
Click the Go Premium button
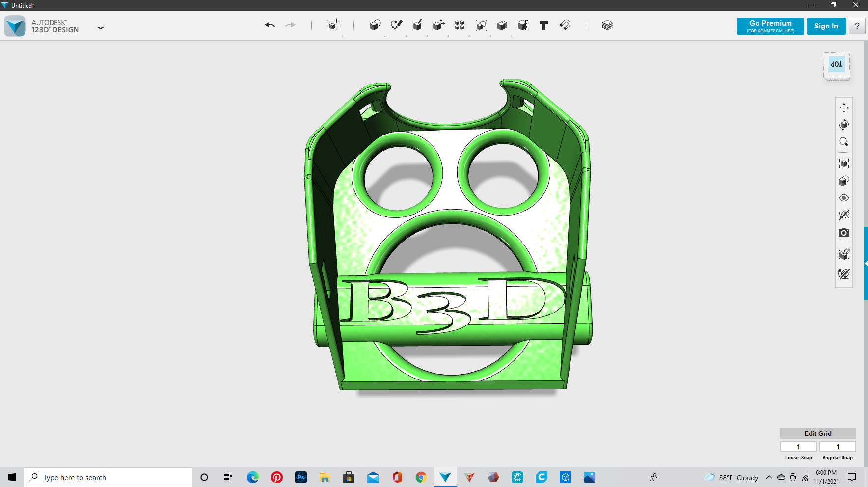(x=770, y=26)
